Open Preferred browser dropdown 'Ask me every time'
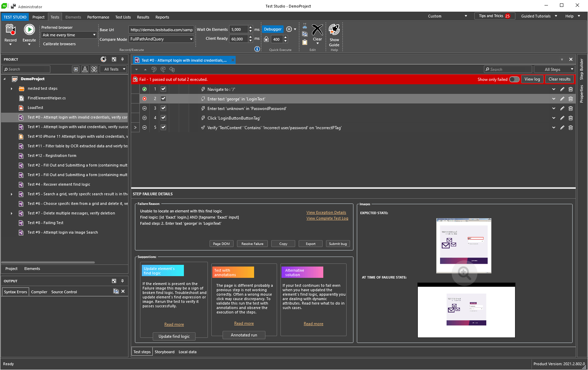588x370 pixels. tap(69, 35)
